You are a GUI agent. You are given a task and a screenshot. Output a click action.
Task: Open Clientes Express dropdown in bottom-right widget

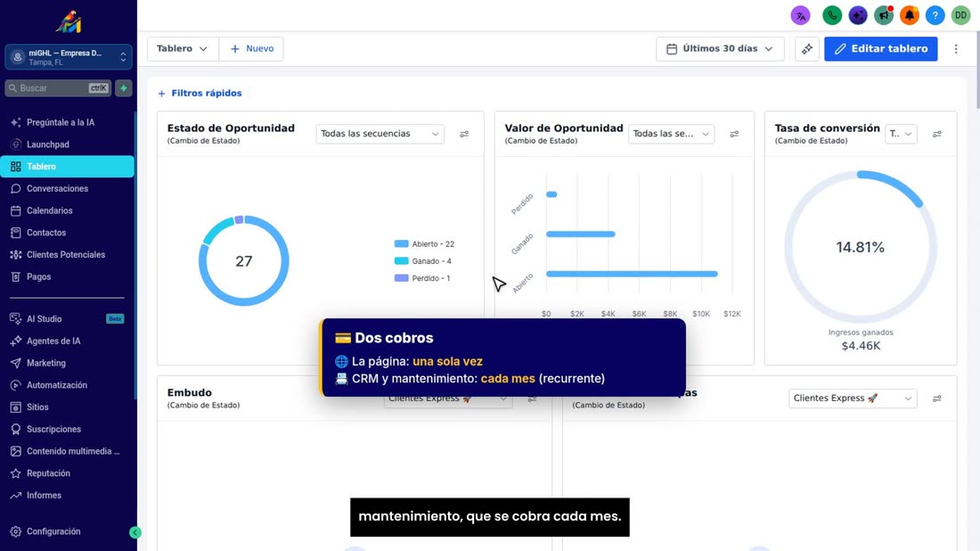coord(853,399)
